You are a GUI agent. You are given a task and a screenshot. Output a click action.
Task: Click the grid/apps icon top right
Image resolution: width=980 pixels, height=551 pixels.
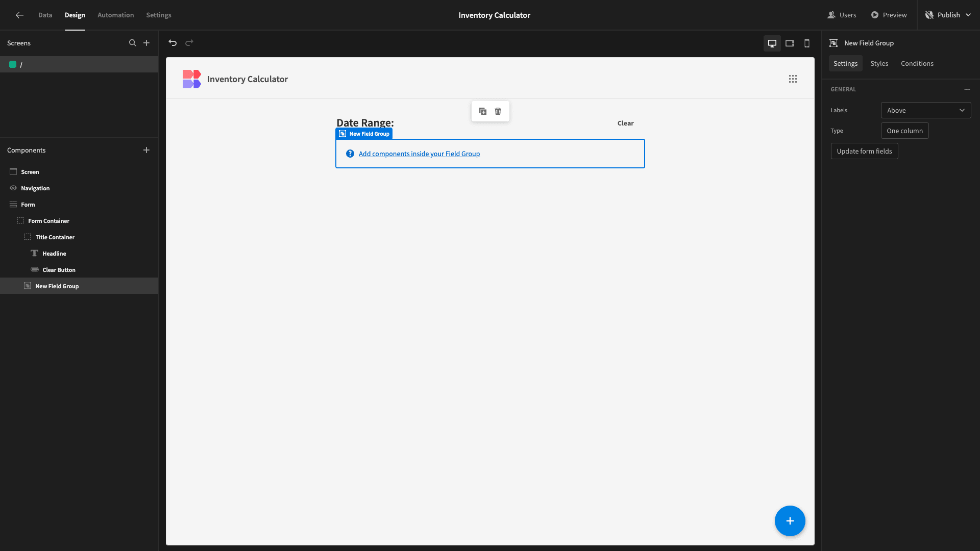pyautogui.click(x=793, y=79)
